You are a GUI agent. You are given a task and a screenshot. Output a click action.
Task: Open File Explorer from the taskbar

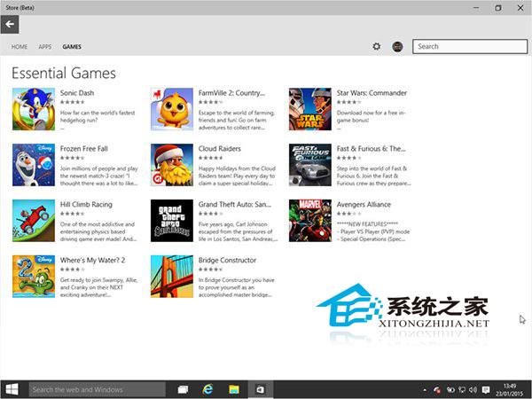point(234,389)
